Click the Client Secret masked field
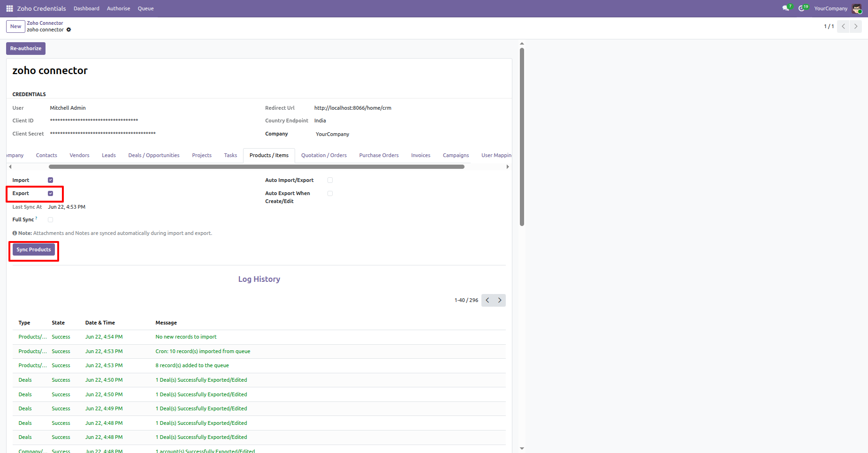 [103, 134]
